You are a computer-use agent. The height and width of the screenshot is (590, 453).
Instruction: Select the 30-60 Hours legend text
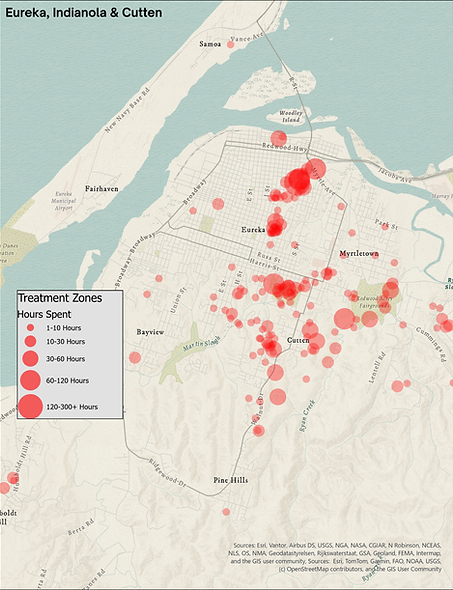click(x=65, y=359)
